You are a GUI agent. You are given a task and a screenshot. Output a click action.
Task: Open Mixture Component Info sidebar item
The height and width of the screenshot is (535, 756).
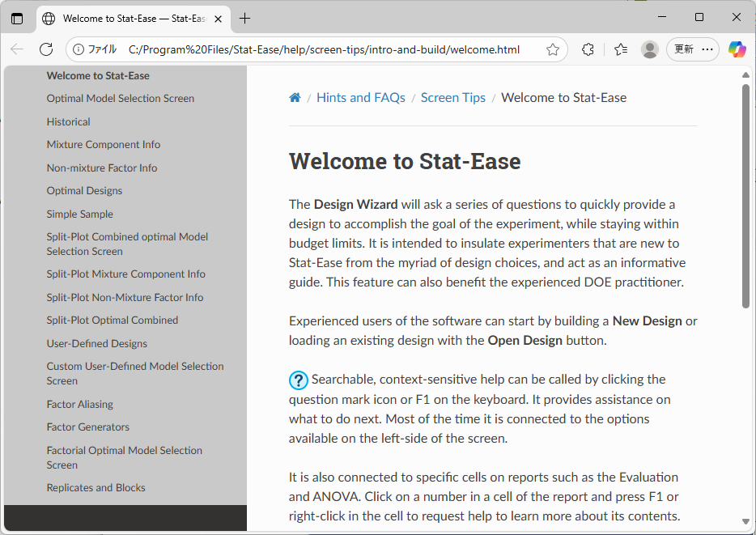[104, 145]
